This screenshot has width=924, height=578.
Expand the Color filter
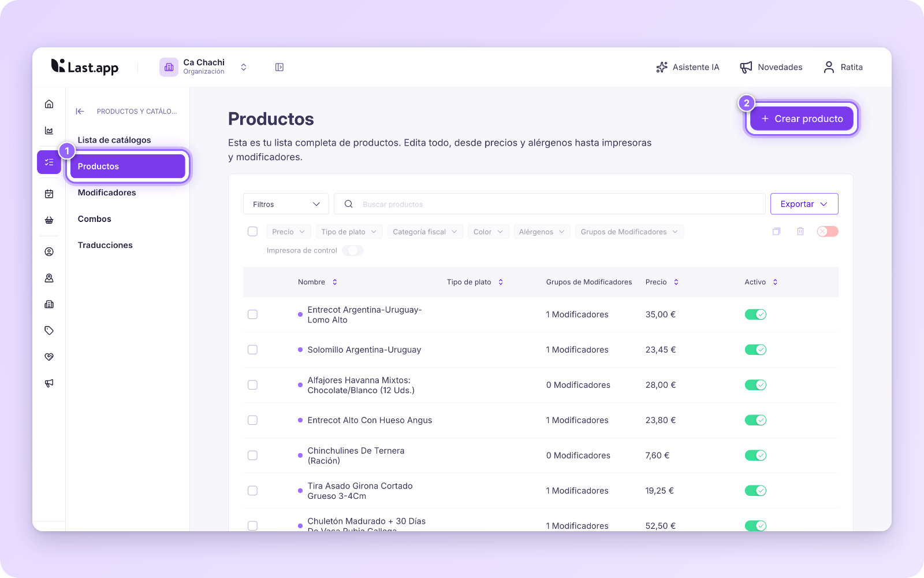pos(489,232)
